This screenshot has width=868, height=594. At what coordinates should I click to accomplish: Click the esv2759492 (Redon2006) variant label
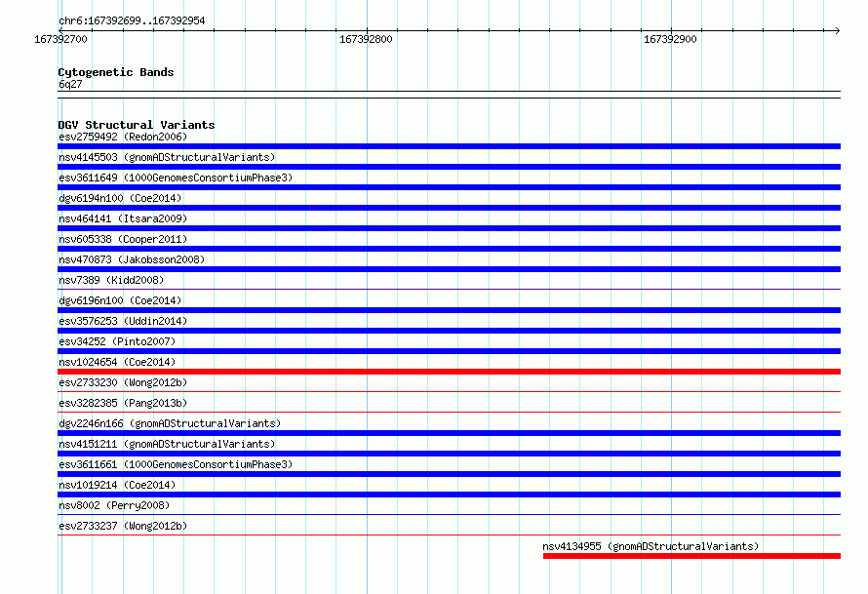click(x=123, y=137)
